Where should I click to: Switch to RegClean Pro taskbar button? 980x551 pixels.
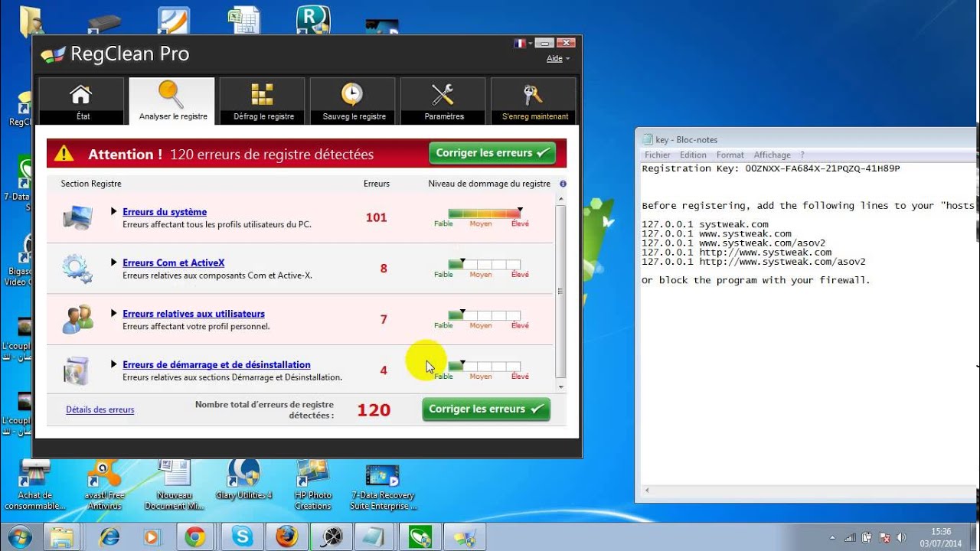tap(465, 537)
